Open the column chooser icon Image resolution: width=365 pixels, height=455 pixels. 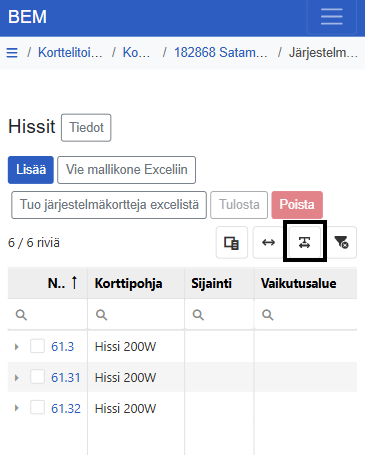coord(232,243)
